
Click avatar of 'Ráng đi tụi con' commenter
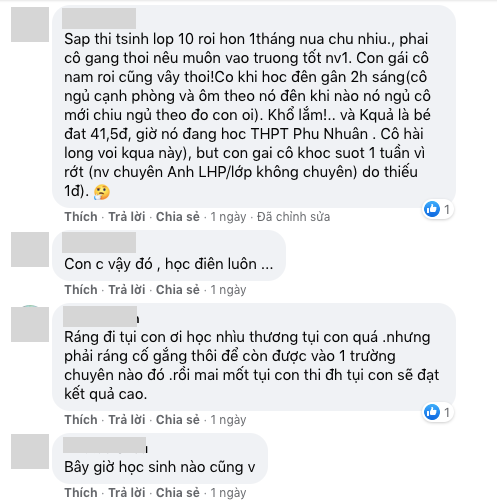(x=30, y=324)
